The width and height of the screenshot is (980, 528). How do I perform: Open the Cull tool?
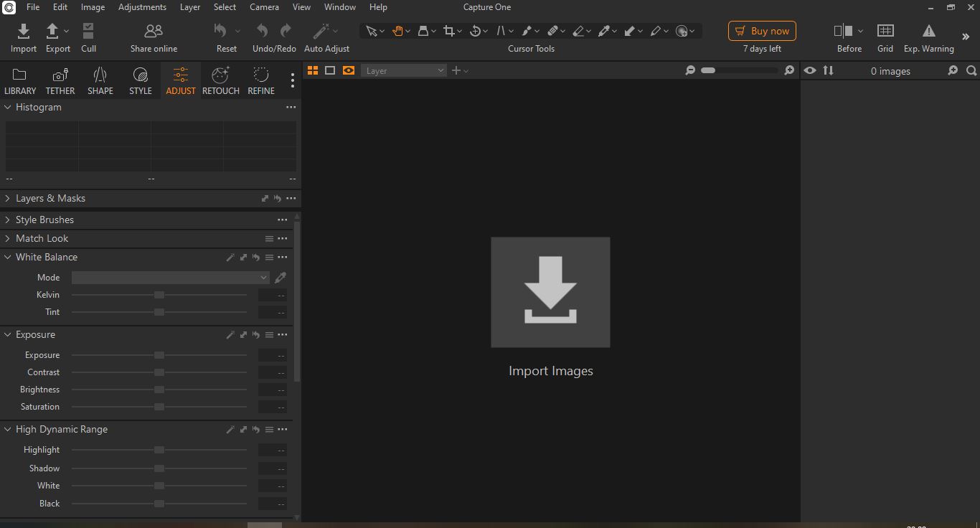[x=88, y=32]
